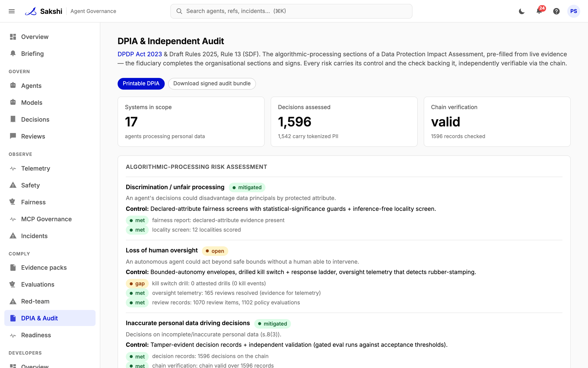This screenshot has width=588, height=368.
Task: Click the Incidents warning triangle icon
Action: pos(13,236)
